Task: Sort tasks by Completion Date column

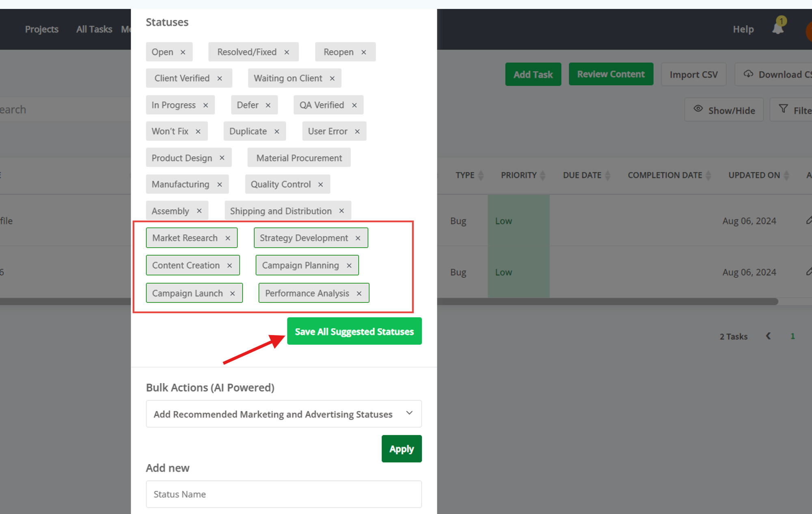Action: 708,175
